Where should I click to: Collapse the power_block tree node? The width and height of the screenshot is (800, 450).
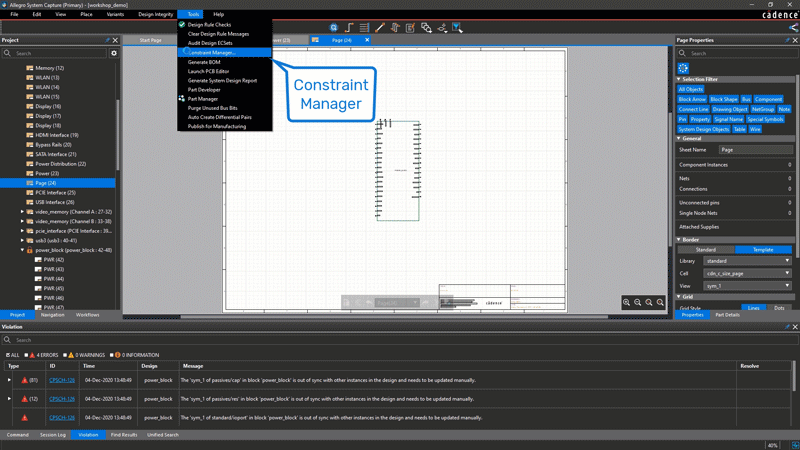point(22,250)
